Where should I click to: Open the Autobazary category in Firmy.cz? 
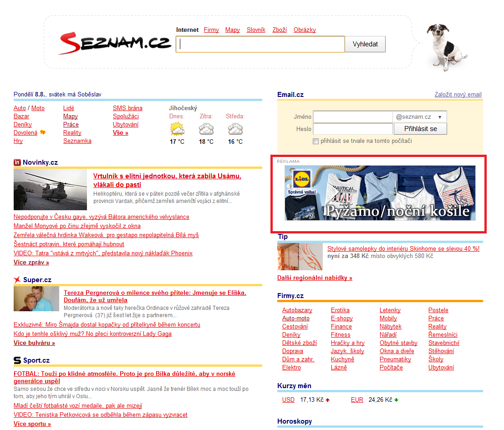[297, 310]
